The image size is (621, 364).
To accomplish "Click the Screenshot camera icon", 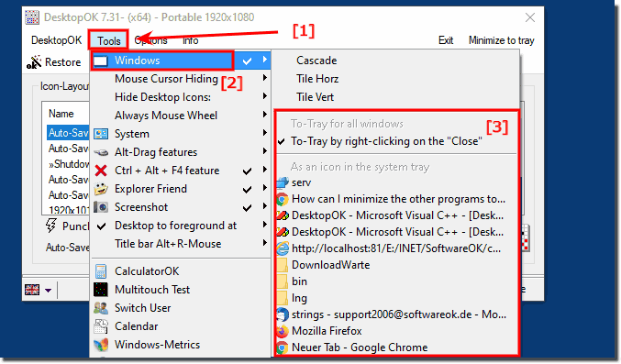I will [101, 207].
